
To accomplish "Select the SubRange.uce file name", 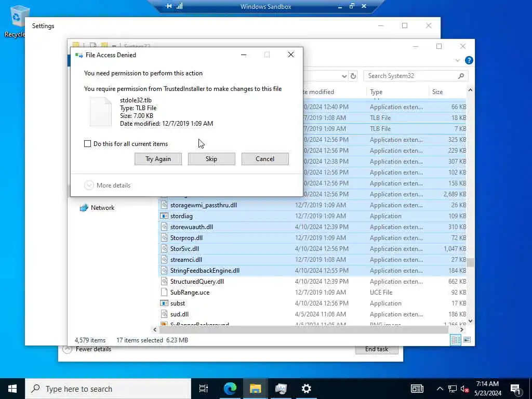I will (x=190, y=292).
